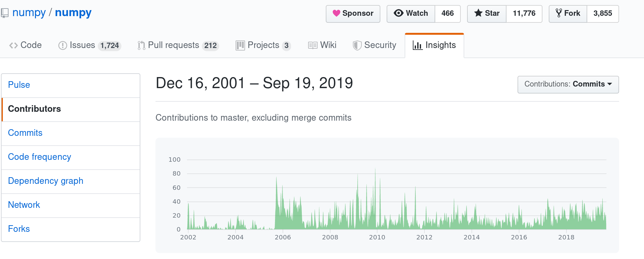Switch to the Issues tab
The image size is (644, 259).
pyautogui.click(x=90, y=45)
